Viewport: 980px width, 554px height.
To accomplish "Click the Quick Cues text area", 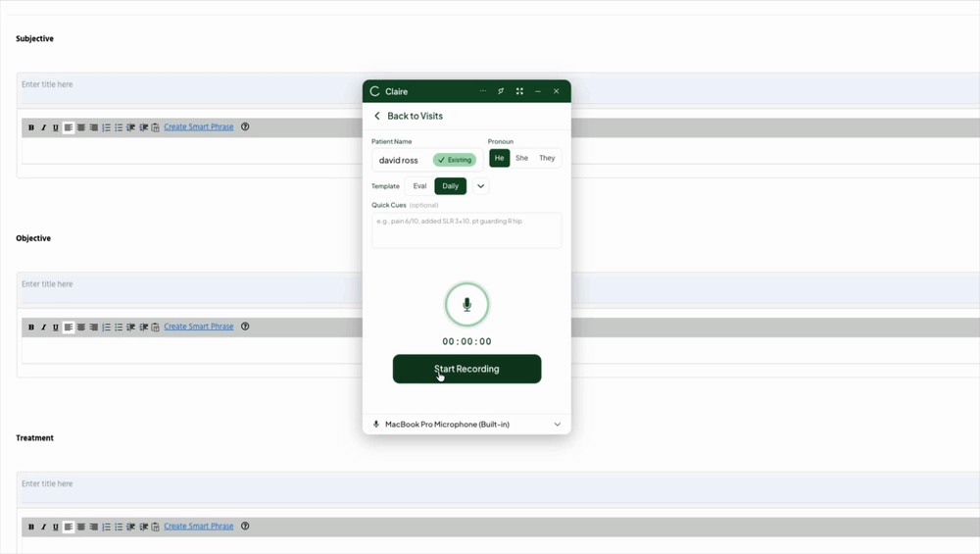I will click(x=466, y=230).
